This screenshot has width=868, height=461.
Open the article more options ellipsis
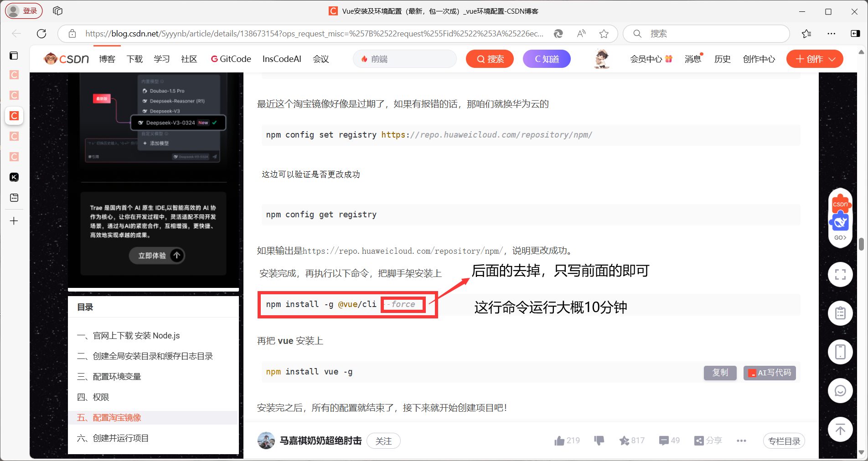[741, 441]
